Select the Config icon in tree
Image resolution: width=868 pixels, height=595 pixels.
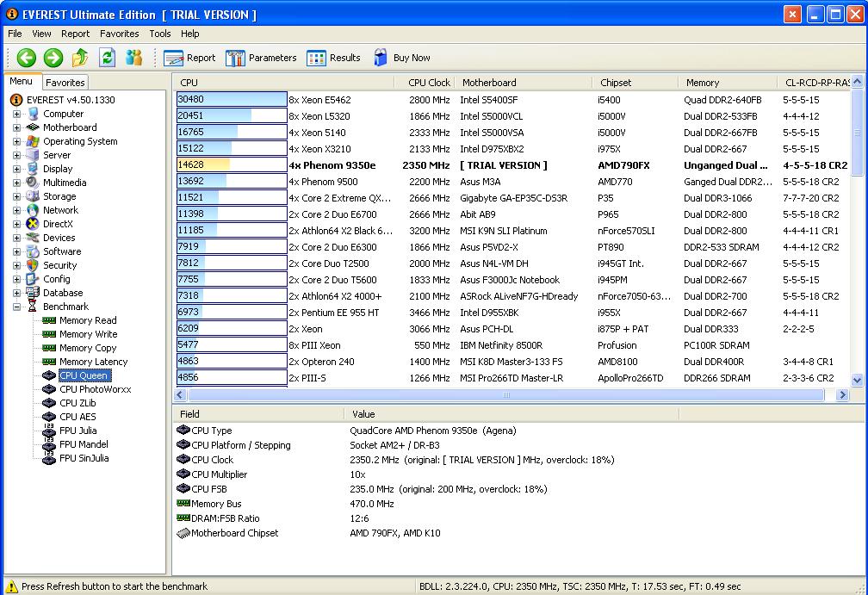(x=33, y=279)
